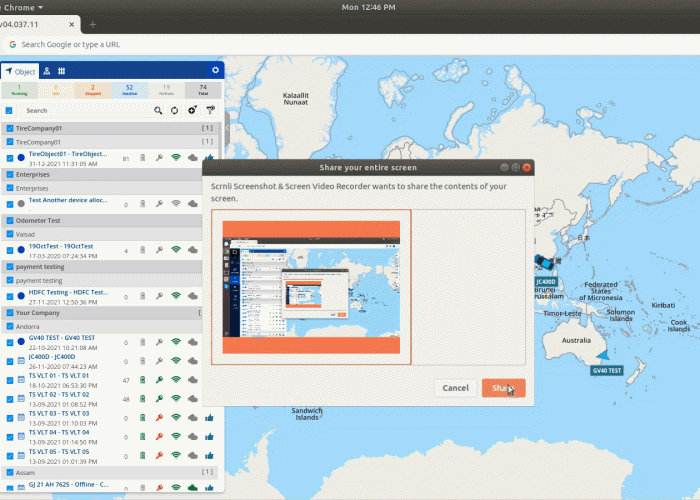The image size is (700, 500).
Task: Select the entire screen preview thumbnail
Action: pyautogui.click(x=310, y=288)
